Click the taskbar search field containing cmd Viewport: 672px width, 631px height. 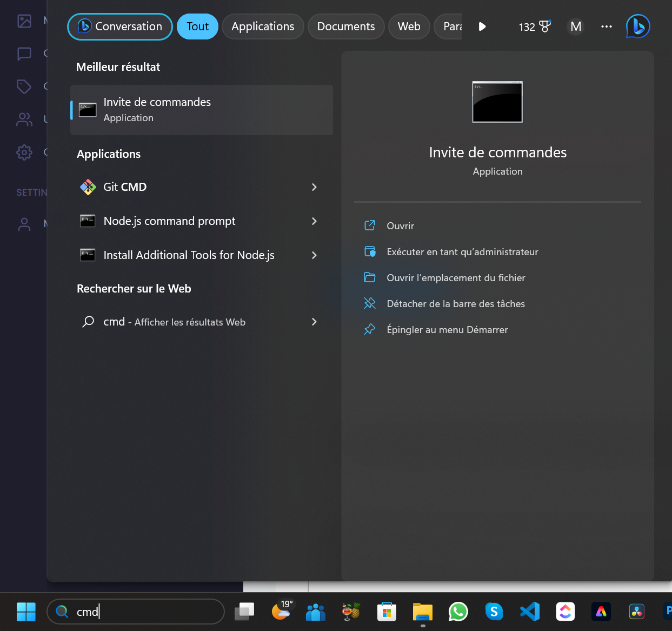coord(141,612)
